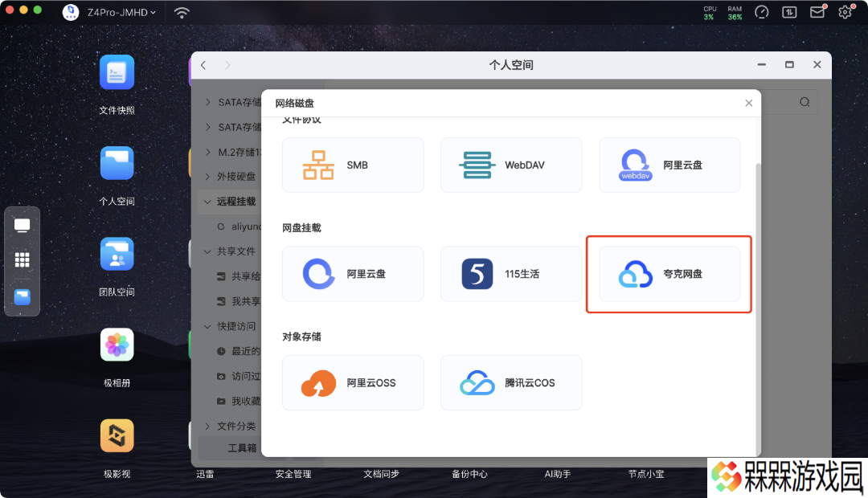Open the 阿里云OSS object storage option

click(x=353, y=383)
